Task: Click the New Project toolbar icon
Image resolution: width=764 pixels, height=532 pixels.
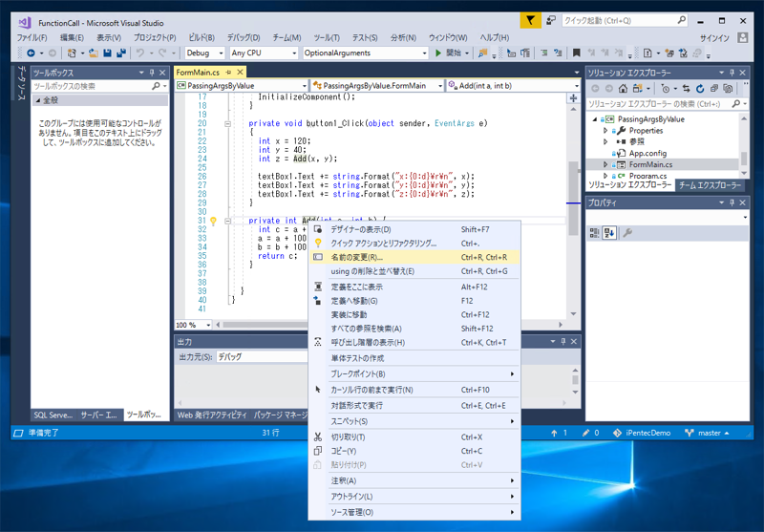Action: pos(72,53)
